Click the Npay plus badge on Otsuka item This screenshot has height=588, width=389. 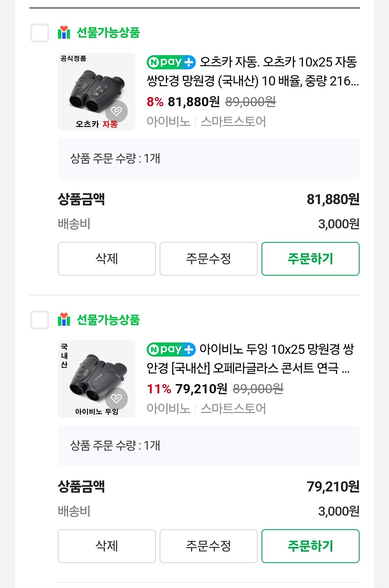point(171,62)
